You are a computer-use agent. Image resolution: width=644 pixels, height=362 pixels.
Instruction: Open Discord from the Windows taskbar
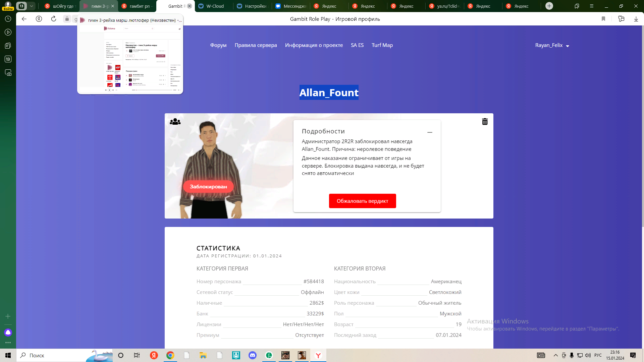(x=253, y=355)
